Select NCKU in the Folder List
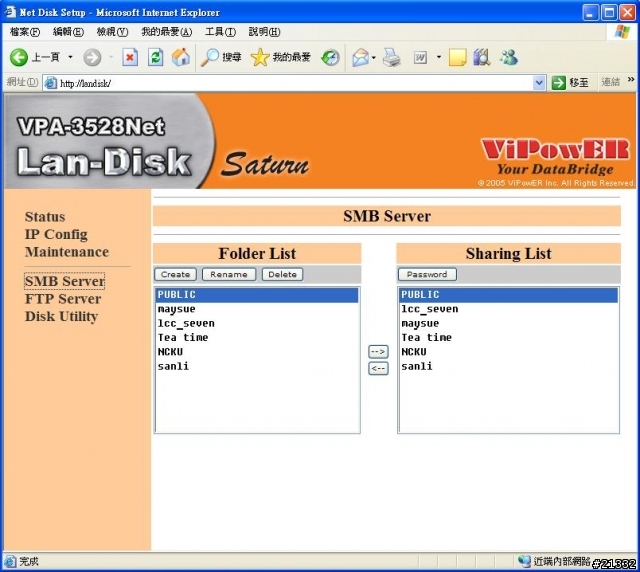The height and width of the screenshot is (572, 640). [x=256, y=352]
